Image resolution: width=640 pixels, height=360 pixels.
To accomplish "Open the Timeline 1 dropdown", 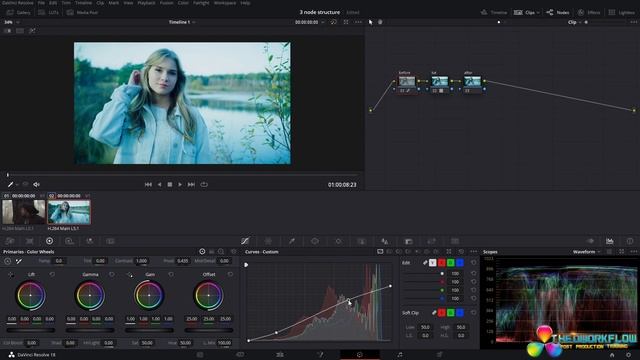I will [x=182, y=22].
